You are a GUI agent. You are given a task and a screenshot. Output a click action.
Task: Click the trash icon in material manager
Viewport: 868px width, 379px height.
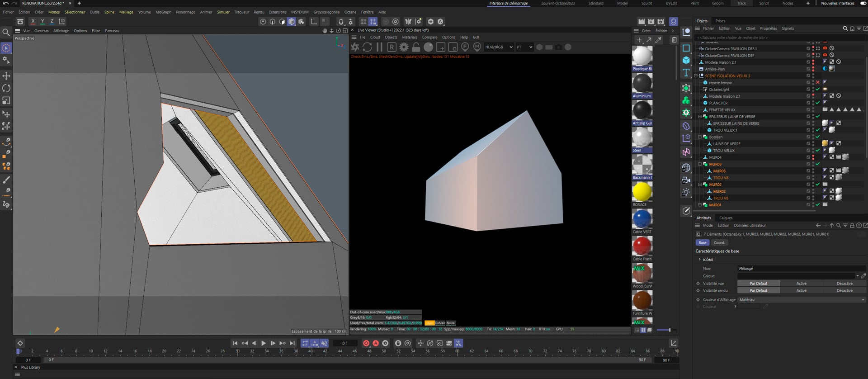(674, 40)
